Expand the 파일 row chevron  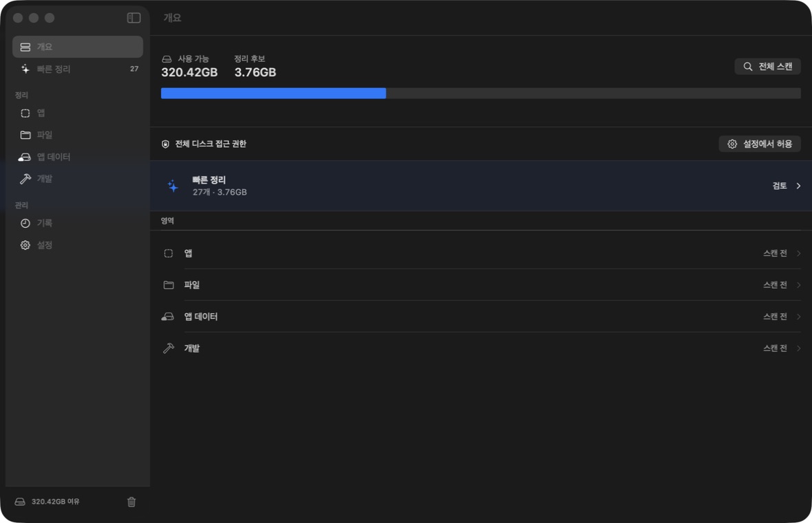(798, 285)
